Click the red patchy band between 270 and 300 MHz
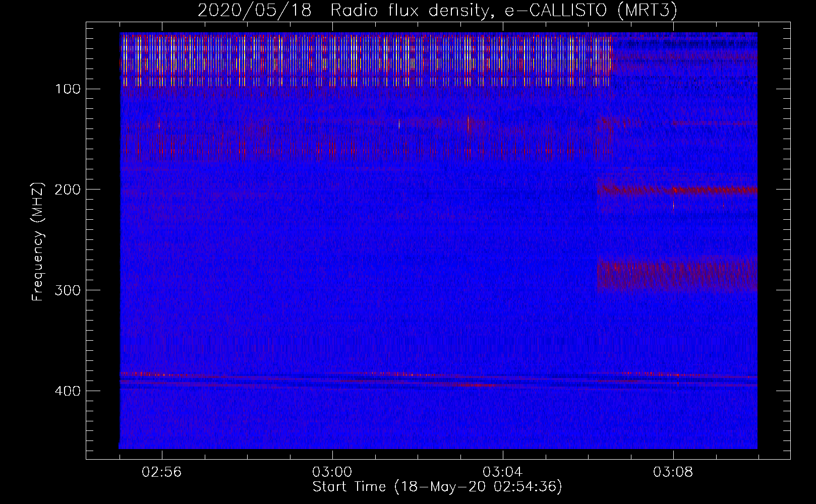The image size is (816, 504). 676,275
